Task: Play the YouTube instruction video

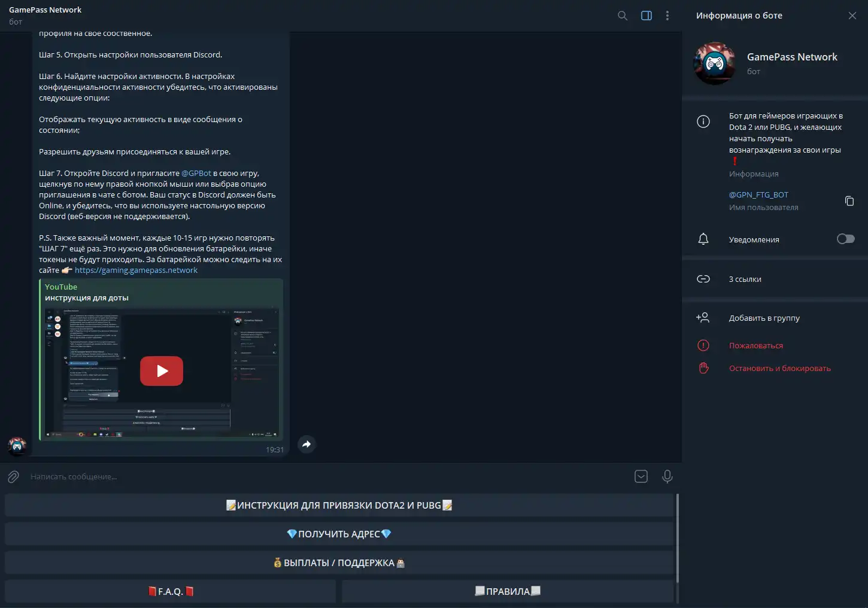Action: pyautogui.click(x=162, y=371)
